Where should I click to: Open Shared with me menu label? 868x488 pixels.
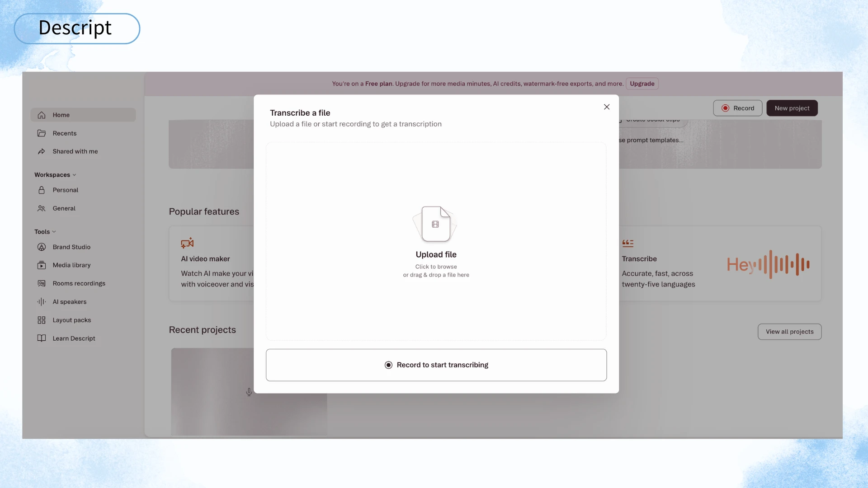pyautogui.click(x=75, y=151)
